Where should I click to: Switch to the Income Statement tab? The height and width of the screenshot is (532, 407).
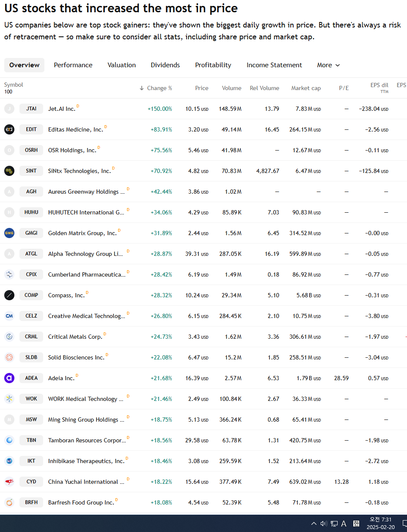click(275, 65)
